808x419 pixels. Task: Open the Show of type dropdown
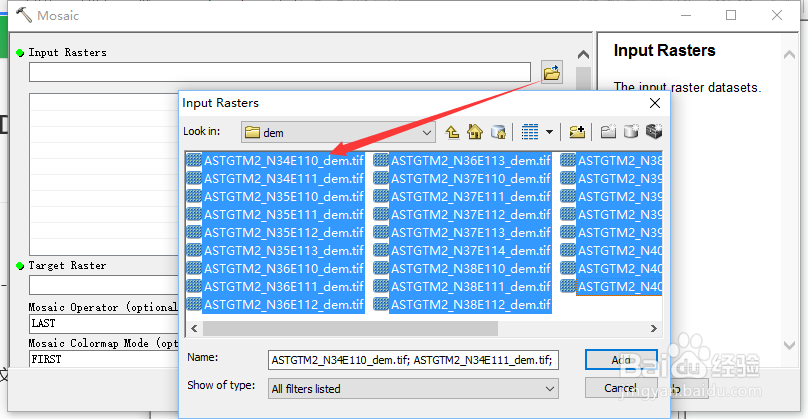413,389
